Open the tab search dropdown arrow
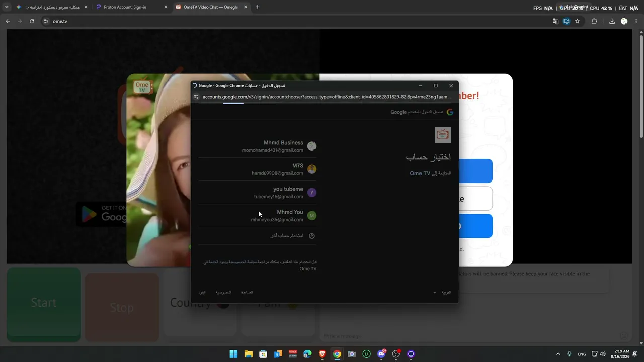This screenshot has height=362, width=644. (7, 7)
